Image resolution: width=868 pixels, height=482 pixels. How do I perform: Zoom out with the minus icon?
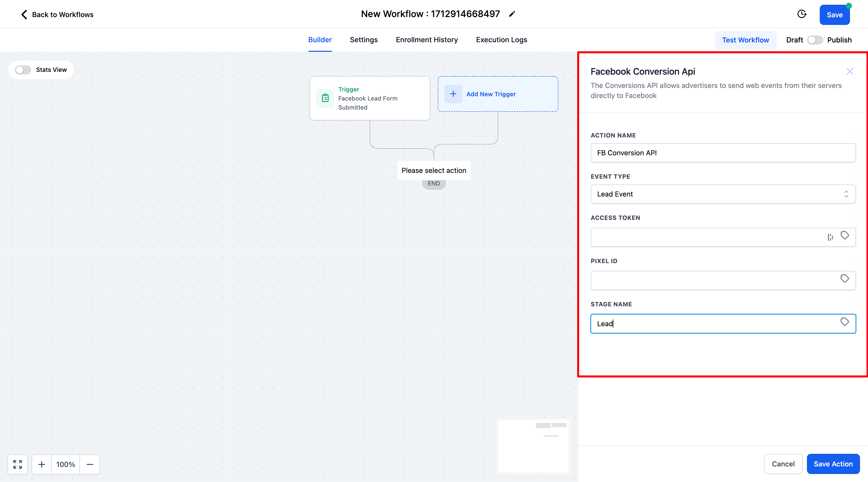click(90, 464)
